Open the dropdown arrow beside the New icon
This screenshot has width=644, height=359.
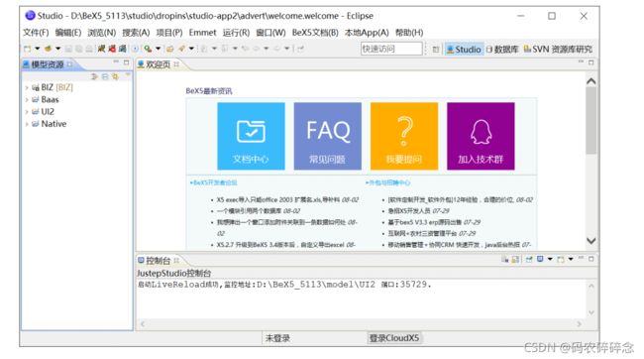tap(38, 49)
